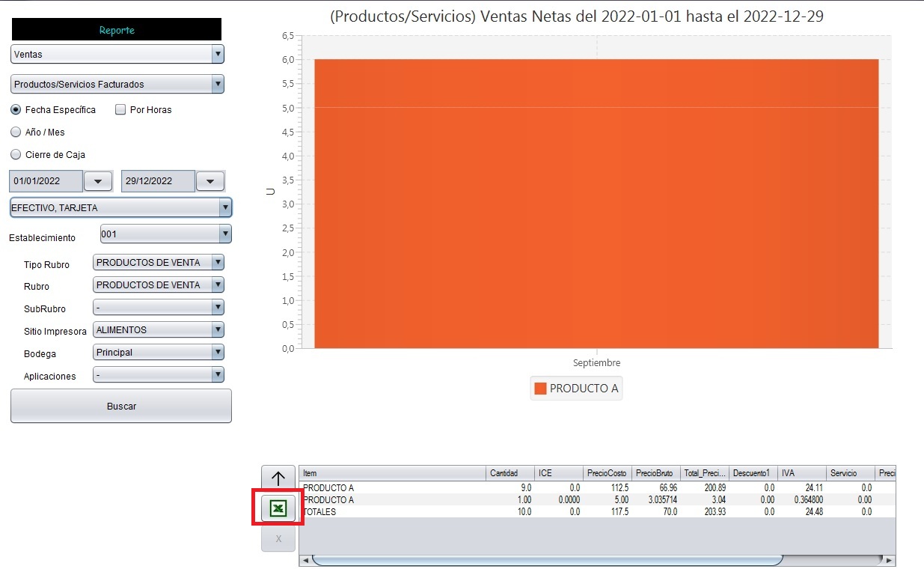
Task: Open the start date calendar picker
Action: pos(98,181)
